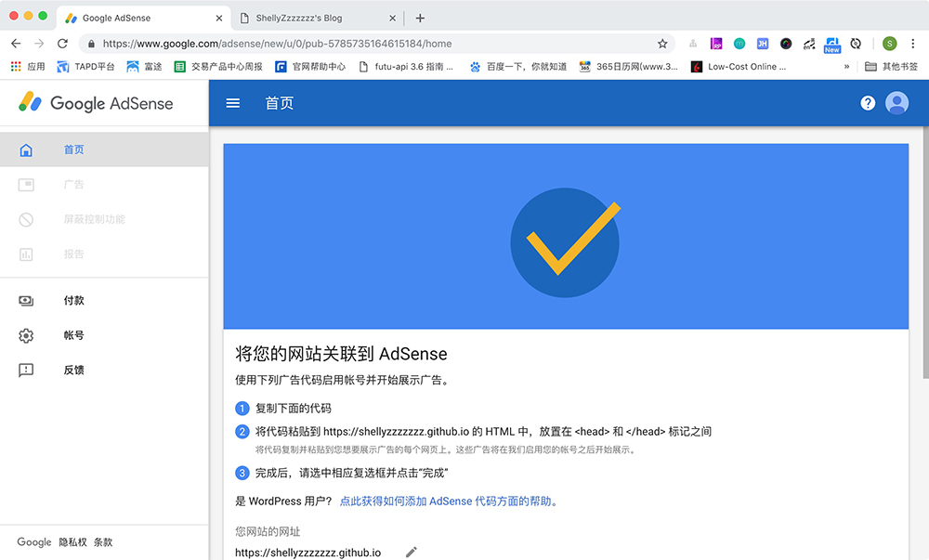Click the green S profile icon in toolbar
This screenshot has width=929, height=560.
click(x=889, y=44)
